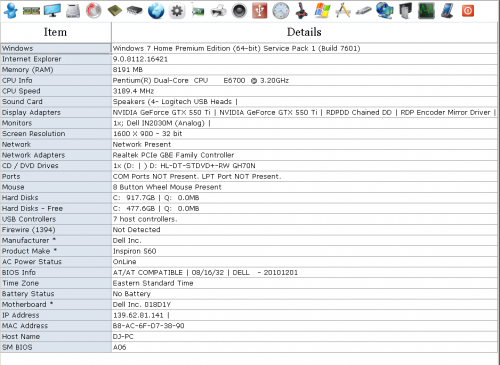Open the gear settings icon

pos(177,11)
